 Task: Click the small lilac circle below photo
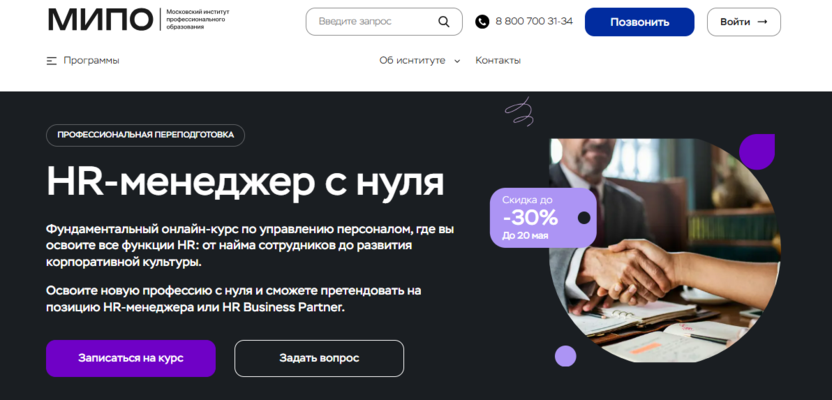(565, 356)
